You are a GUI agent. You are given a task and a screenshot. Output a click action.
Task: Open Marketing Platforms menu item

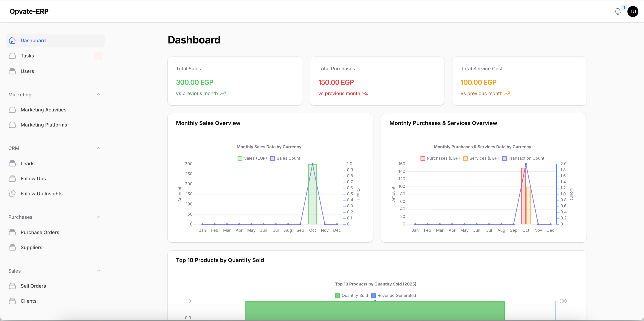(x=44, y=125)
